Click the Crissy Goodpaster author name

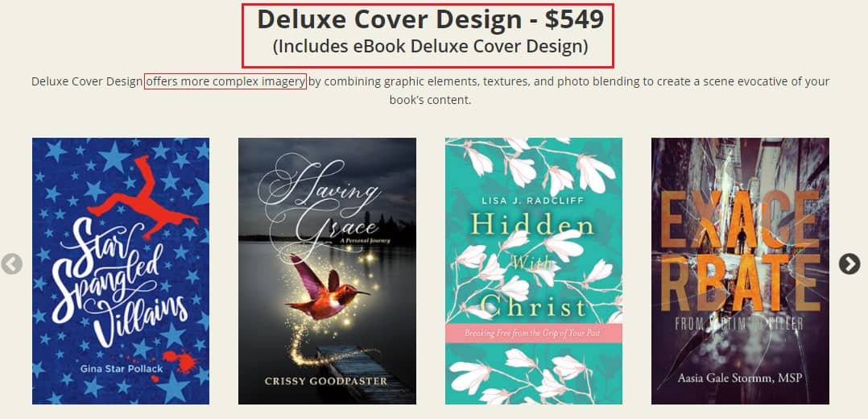[326, 381]
